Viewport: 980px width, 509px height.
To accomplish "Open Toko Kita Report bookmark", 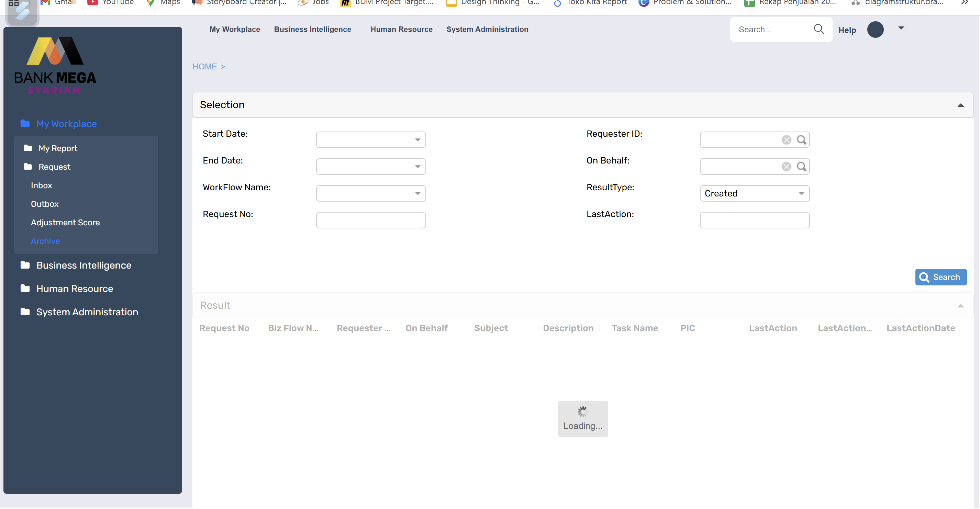I will 590,2.
